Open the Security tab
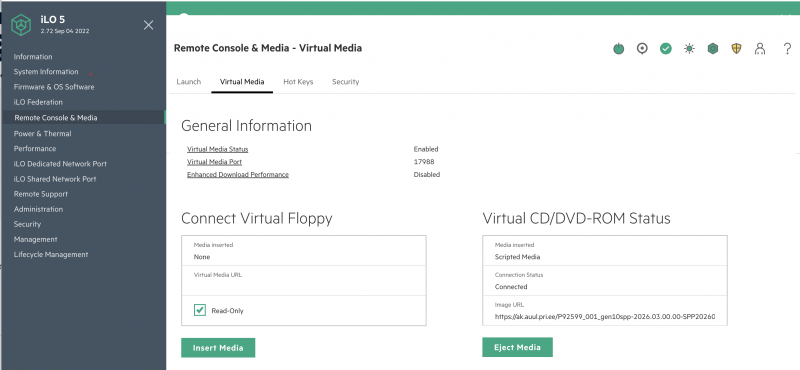800x370 pixels. tap(345, 82)
